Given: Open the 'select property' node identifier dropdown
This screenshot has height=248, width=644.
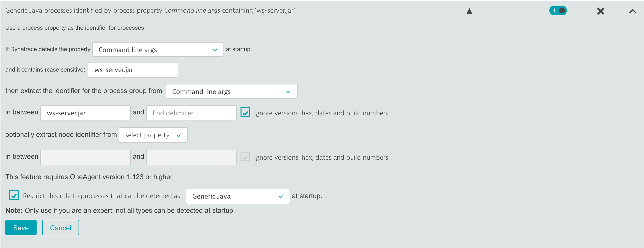Looking at the screenshot, I should pyautogui.click(x=153, y=135).
